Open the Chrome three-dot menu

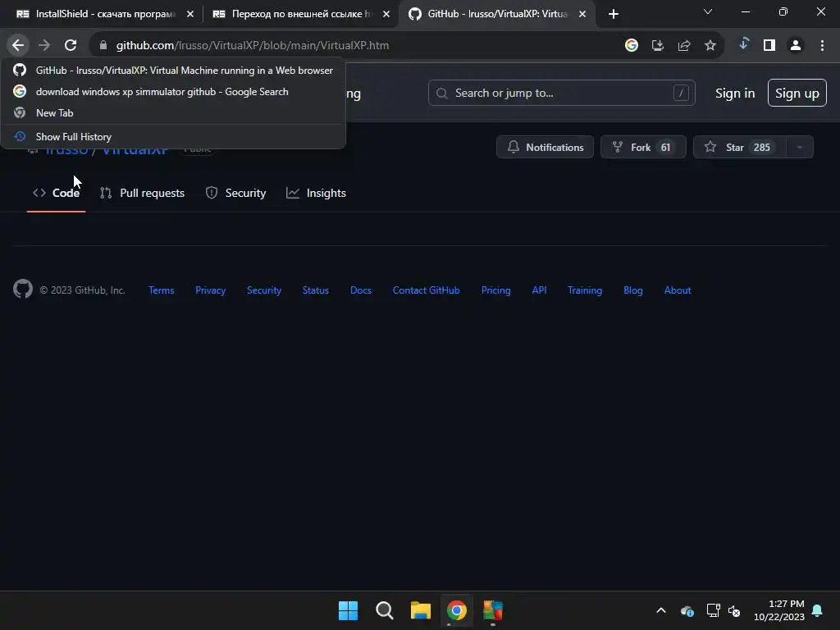(822, 46)
